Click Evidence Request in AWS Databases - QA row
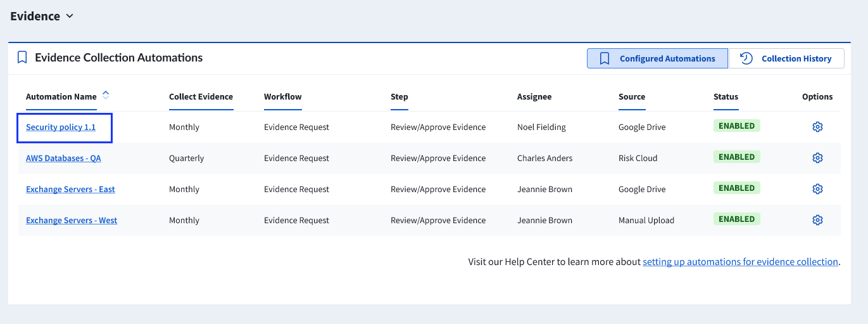This screenshot has width=868, height=324. [296, 158]
